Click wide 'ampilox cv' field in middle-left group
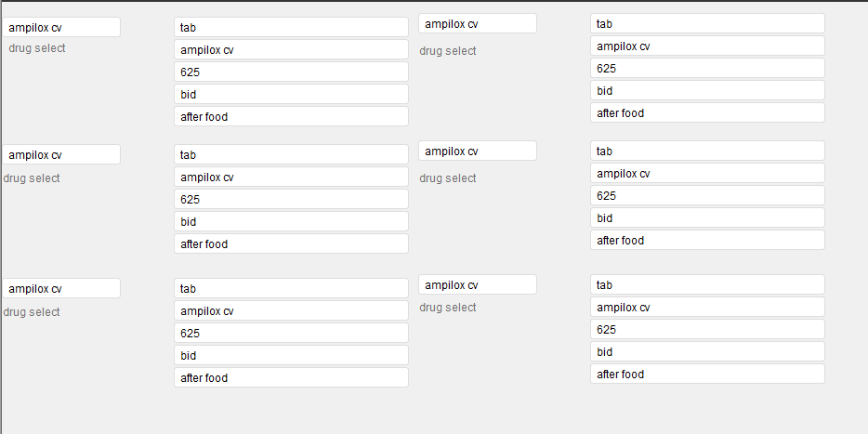The height and width of the screenshot is (434, 868). click(x=291, y=178)
